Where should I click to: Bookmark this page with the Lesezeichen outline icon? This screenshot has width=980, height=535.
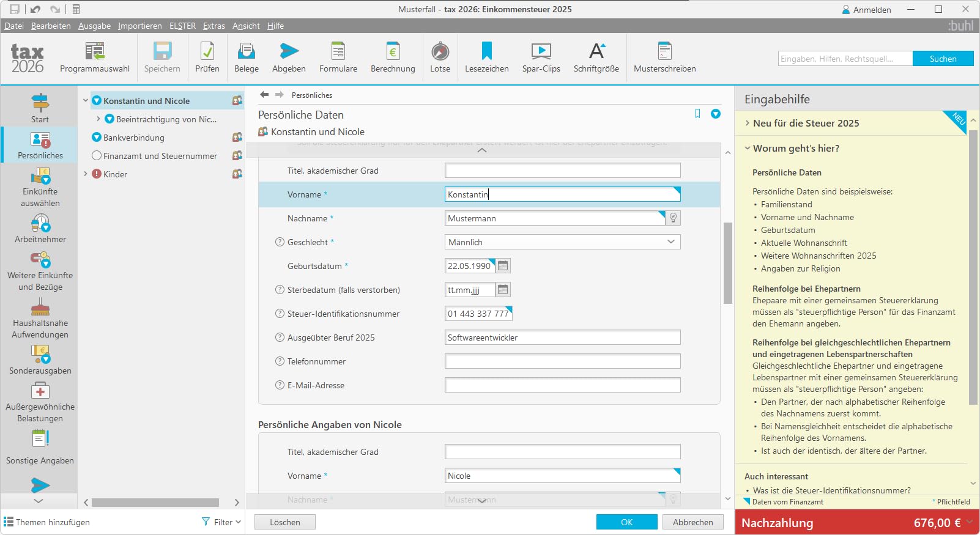(697, 114)
